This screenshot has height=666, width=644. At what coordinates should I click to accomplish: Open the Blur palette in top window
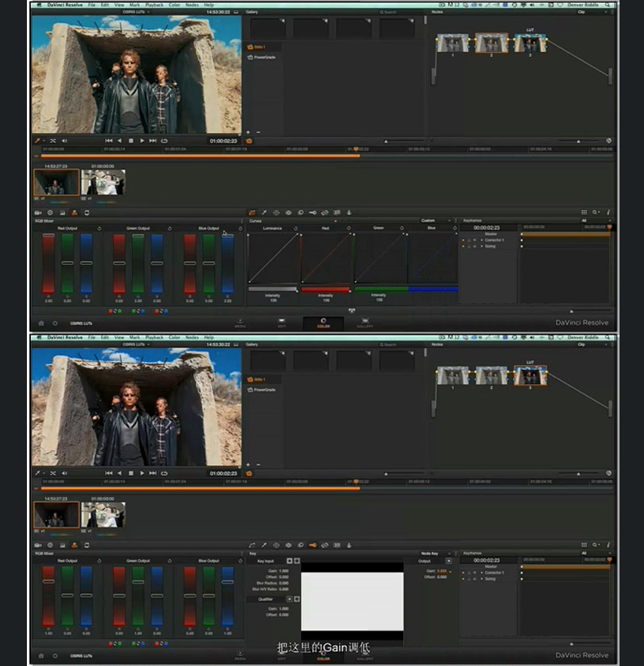tap(301, 213)
